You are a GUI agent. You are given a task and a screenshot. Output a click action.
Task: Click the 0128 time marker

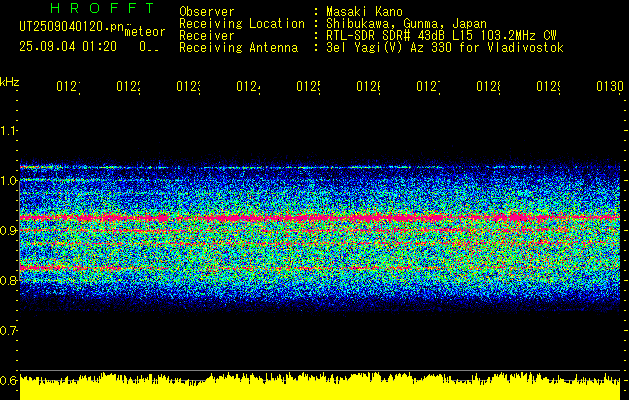tap(489, 86)
